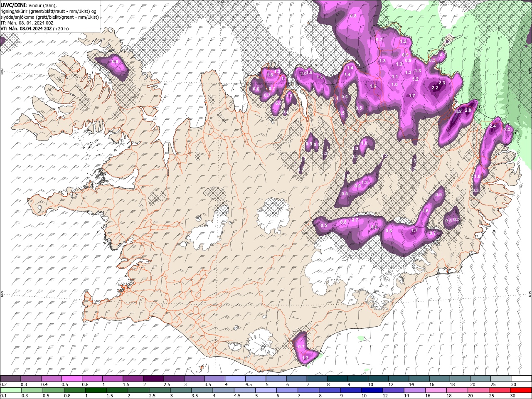This screenshot has height=399, width=532.
Task: Click the grey-blue 3.5–4 swatch in lower legend
Action: pyautogui.click(x=202, y=390)
